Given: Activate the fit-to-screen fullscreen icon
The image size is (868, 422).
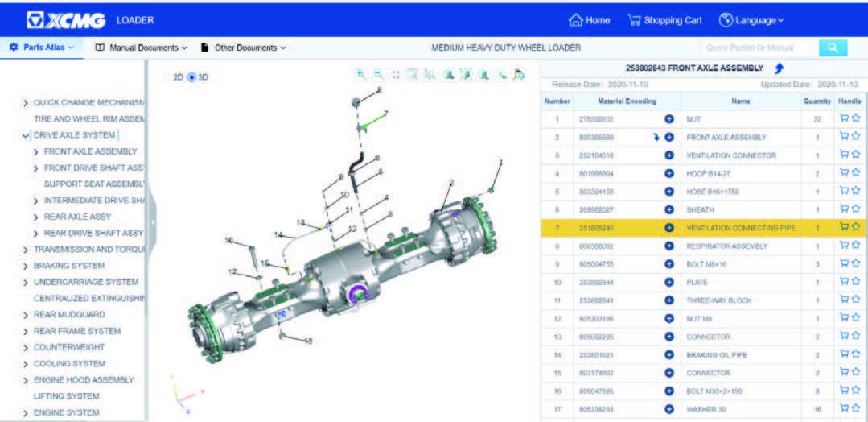Looking at the screenshot, I should [x=395, y=74].
